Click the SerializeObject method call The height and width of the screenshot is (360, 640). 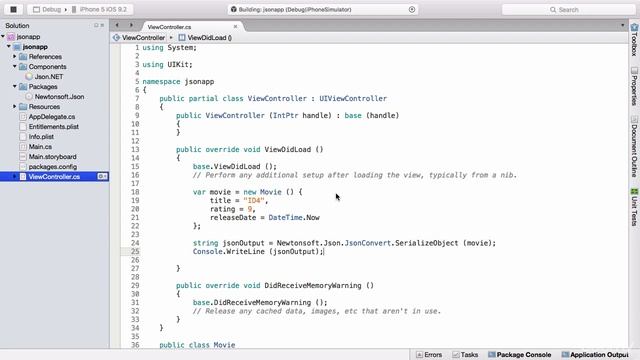[427, 243]
